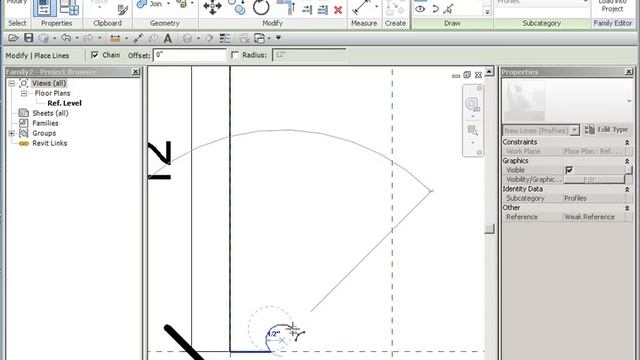Toggle the Chain checkbox
This screenshot has height=360, width=640.
click(95, 55)
